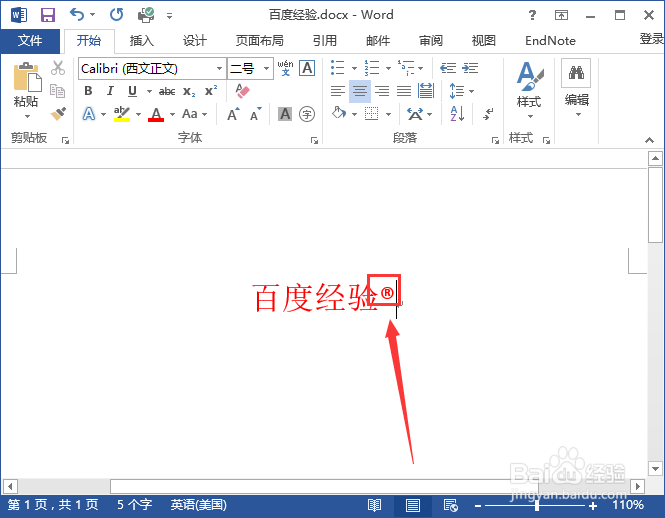This screenshot has width=665, height=518.
Task: Click the quick print preview icon
Action: [x=146, y=15]
